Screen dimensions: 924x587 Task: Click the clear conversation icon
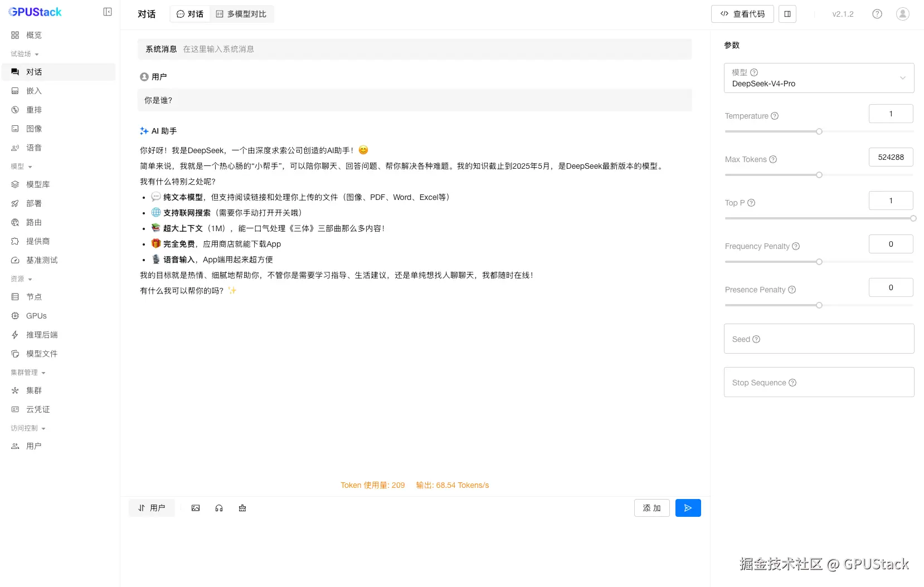click(x=242, y=508)
